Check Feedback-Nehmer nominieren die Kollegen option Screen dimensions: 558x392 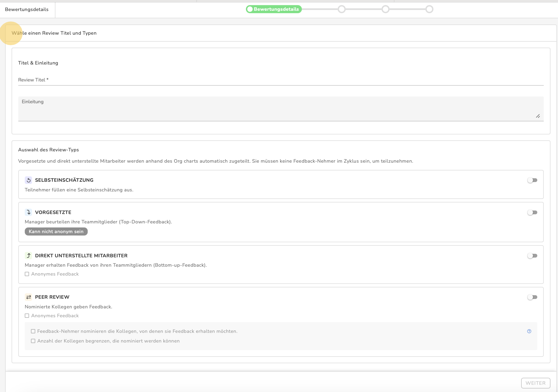click(x=33, y=331)
